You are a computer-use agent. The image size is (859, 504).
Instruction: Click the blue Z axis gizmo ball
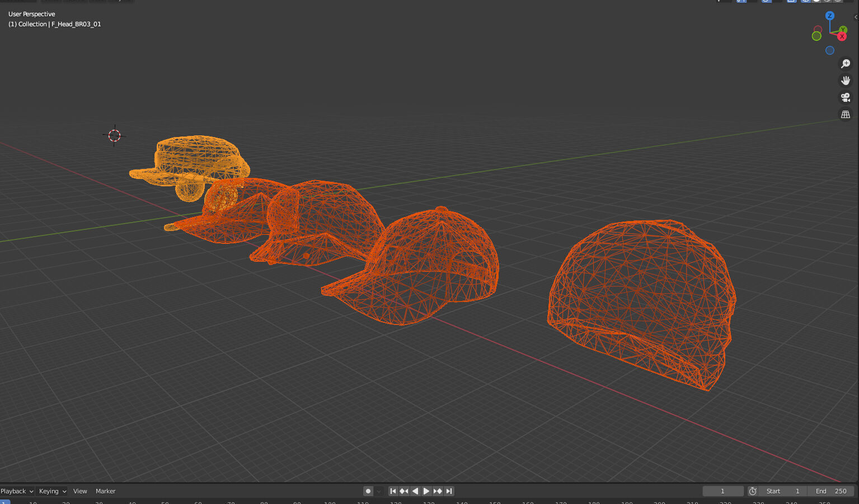click(x=830, y=16)
